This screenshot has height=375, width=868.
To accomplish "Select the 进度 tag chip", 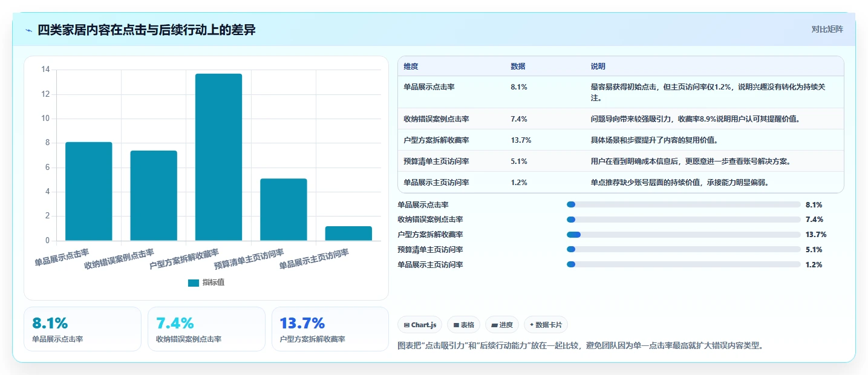I will [502, 325].
